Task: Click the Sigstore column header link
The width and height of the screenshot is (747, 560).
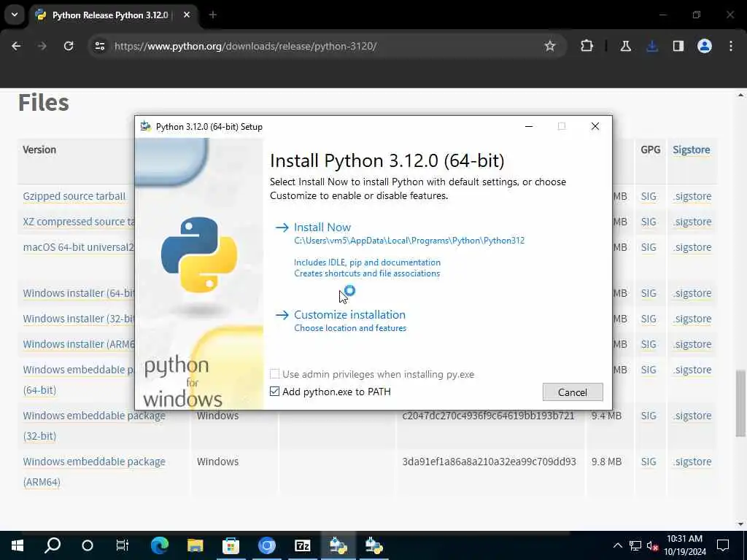Action: click(x=691, y=149)
